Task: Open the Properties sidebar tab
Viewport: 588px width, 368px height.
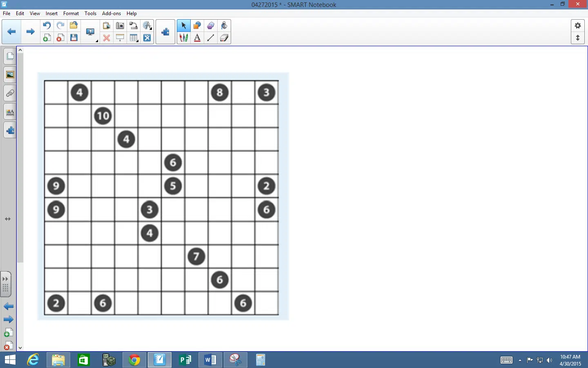Action: point(10,112)
